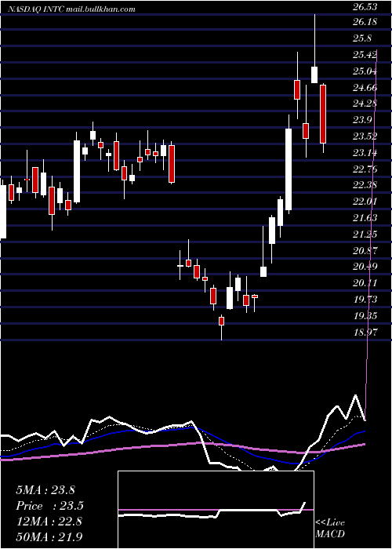Screen dimensions: 392x549
Task: Click the '<<Live MACD' label
Action: pyautogui.click(x=330, y=528)
